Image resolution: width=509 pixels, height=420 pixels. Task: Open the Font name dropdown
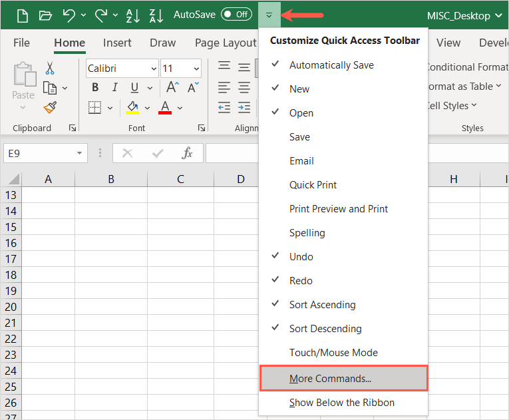(154, 69)
